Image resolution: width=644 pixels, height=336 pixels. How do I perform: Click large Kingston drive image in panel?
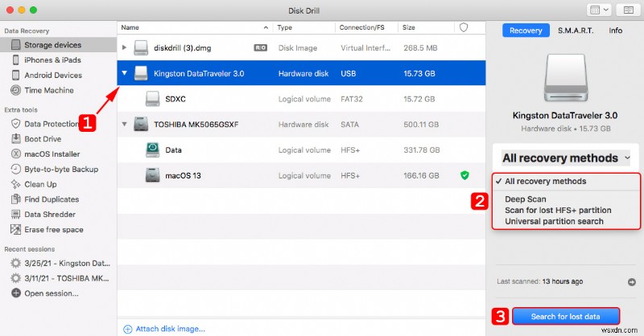[566, 77]
